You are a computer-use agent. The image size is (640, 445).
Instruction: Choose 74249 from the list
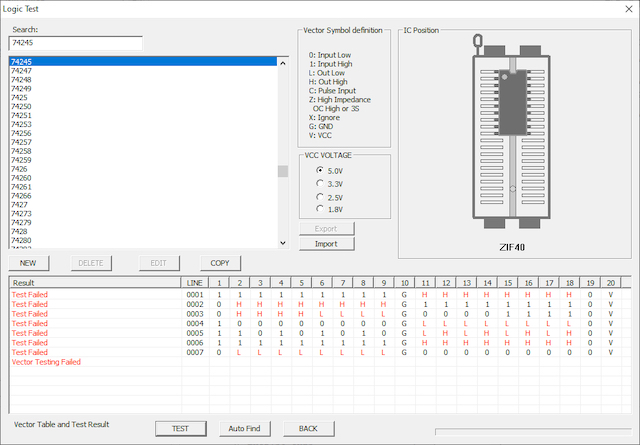point(21,89)
